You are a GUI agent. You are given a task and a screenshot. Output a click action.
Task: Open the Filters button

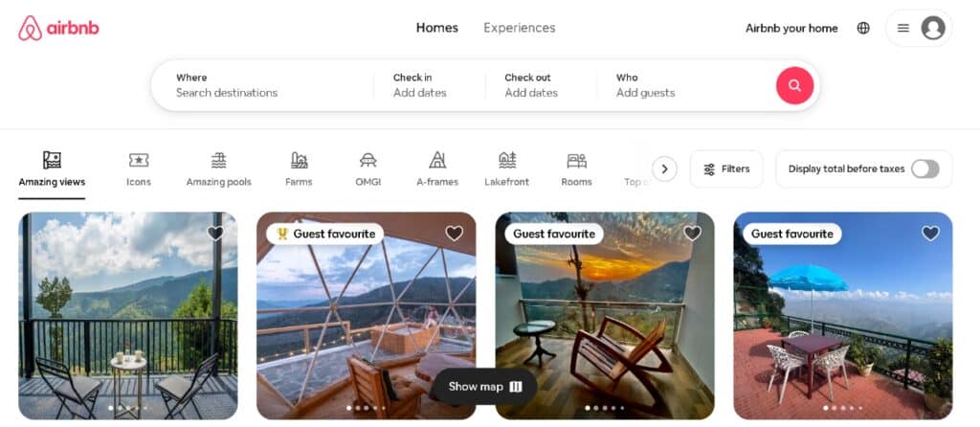(x=726, y=169)
